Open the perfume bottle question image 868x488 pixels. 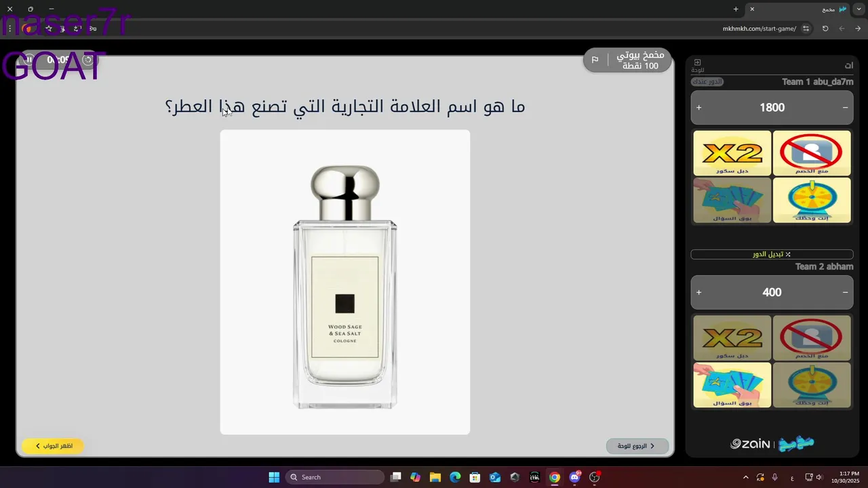[345, 282]
